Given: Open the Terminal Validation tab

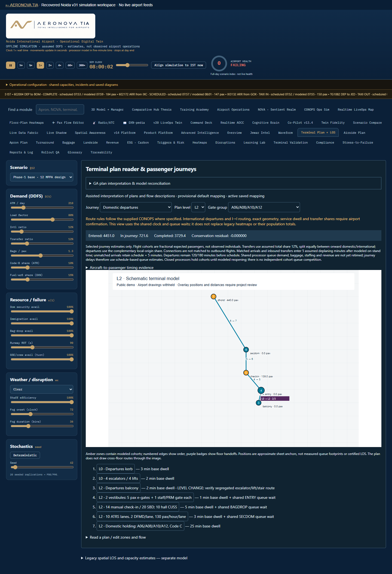Looking at the screenshot, I should point(290,142).
